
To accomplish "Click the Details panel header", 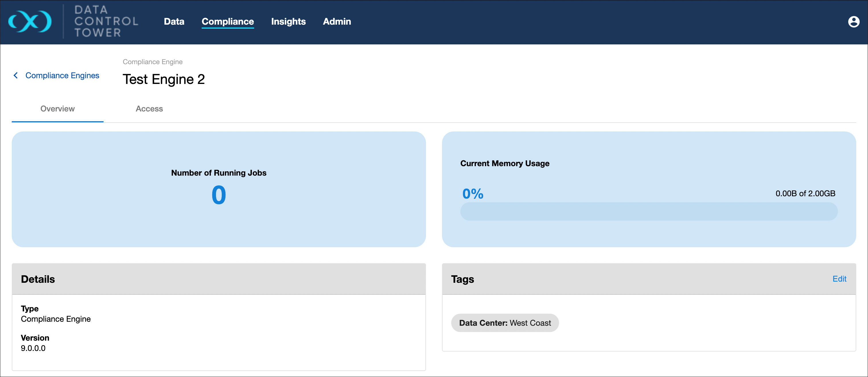I will click(219, 279).
